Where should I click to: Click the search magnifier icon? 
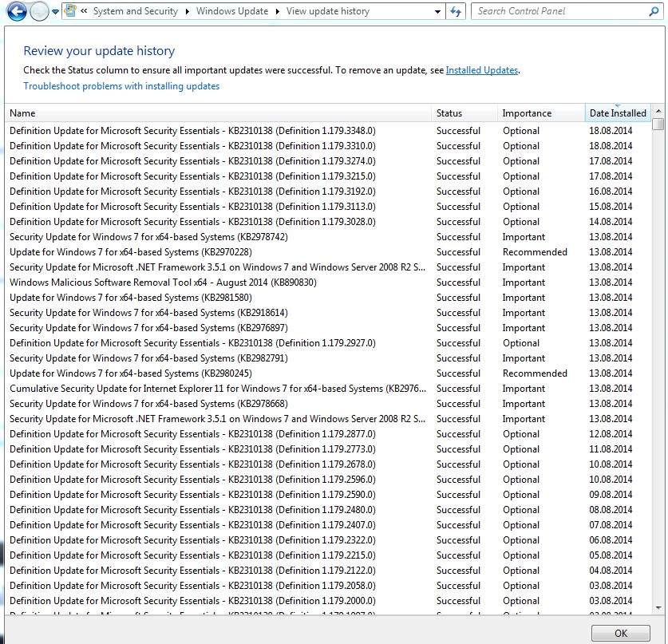pos(654,11)
